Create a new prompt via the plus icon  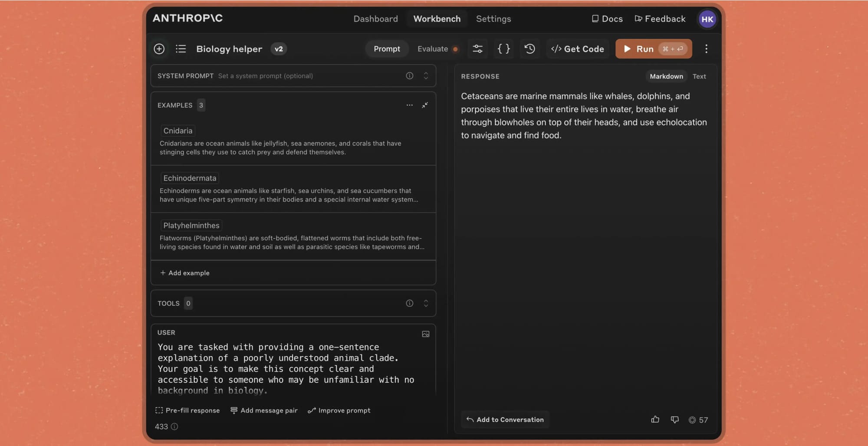[x=159, y=49]
